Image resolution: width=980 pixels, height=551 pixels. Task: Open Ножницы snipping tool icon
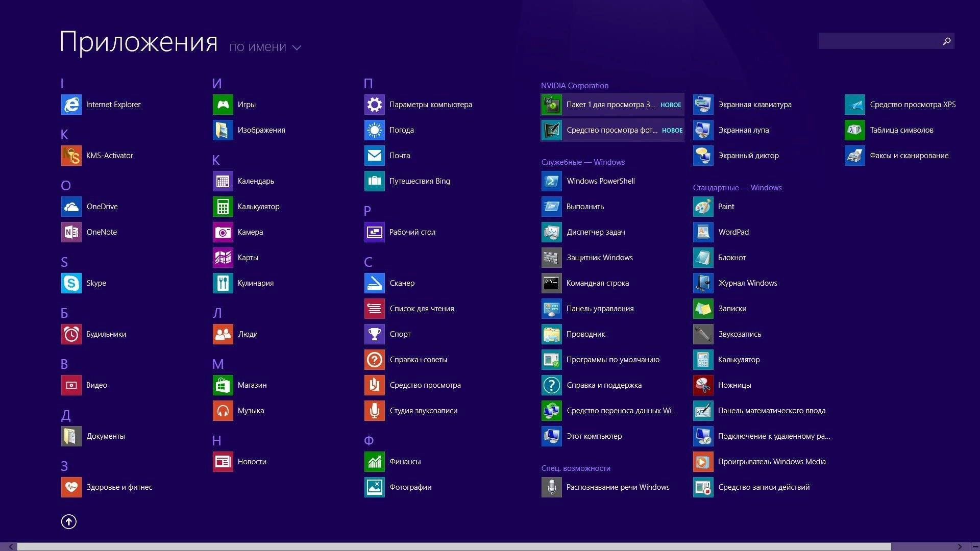[x=703, y=385]
